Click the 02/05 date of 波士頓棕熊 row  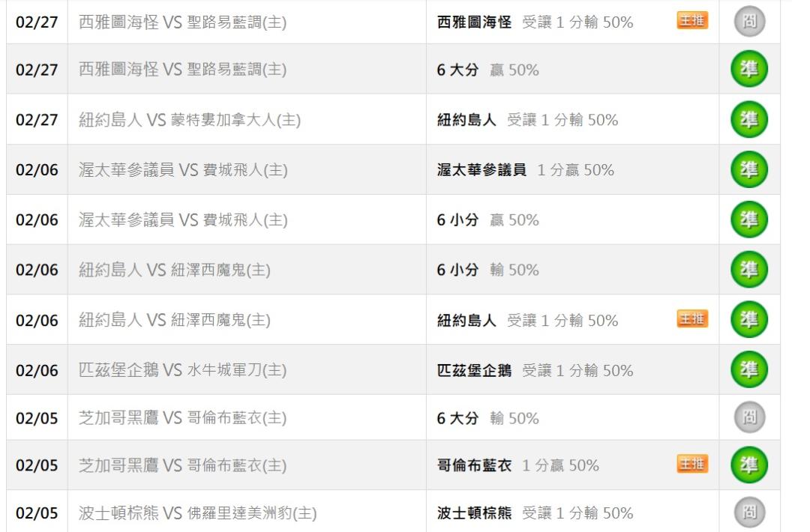pos(37,513)
